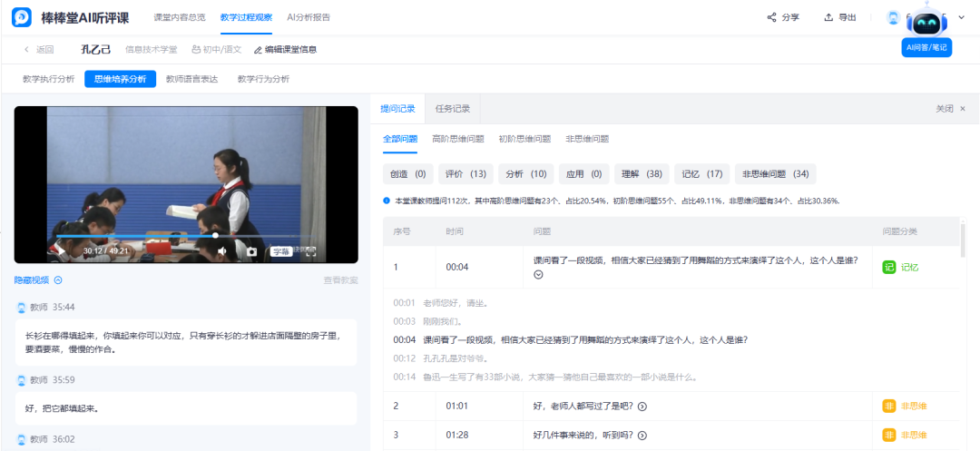Select the 提问记录 panel tab
This screenshot has height=451, width=980.
[397, 109]
